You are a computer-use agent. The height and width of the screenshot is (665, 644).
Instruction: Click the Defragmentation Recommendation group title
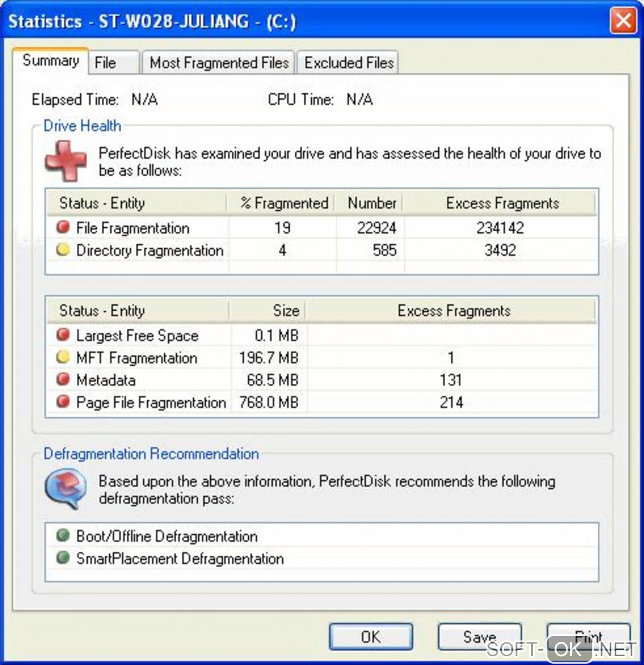point(152,454)
